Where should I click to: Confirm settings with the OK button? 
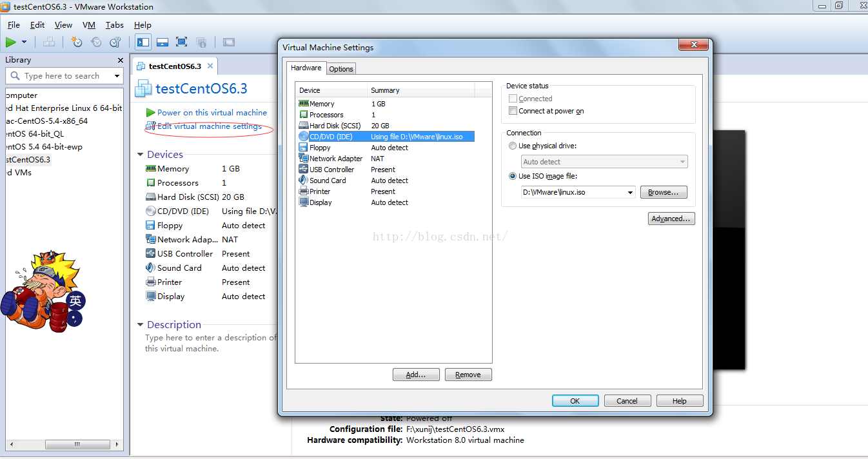pyautogui.click(x=575, y=400)
